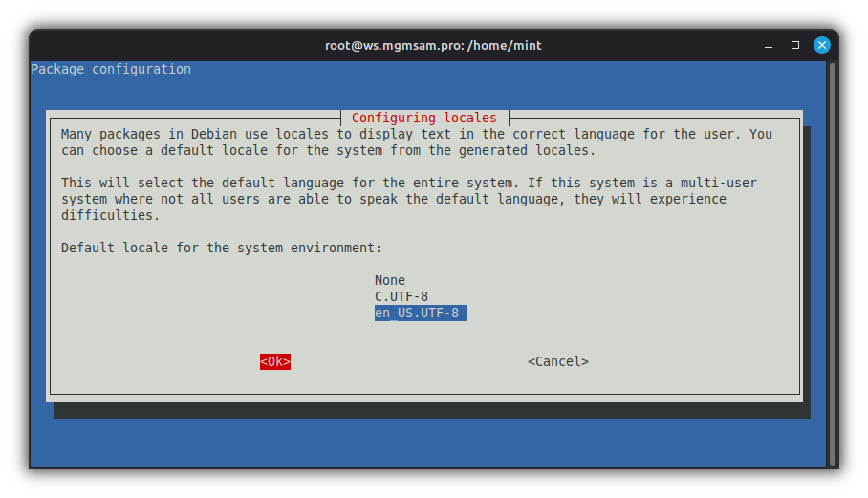Screen dimensions: 868x498
Task: Close the terminal window
Action: (821, 45)
